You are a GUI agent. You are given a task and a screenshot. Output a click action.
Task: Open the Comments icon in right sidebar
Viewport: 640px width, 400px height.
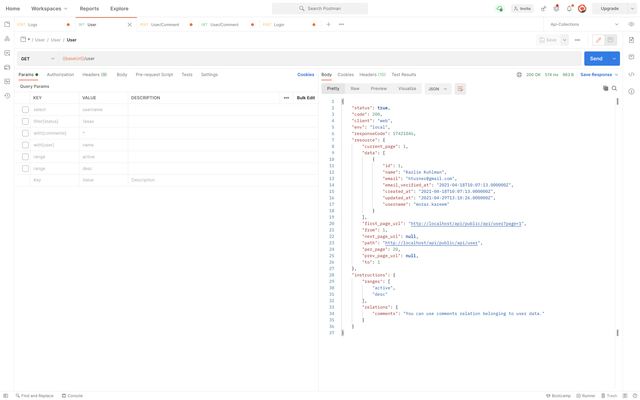pyautogui.click(x=631, y=57)
